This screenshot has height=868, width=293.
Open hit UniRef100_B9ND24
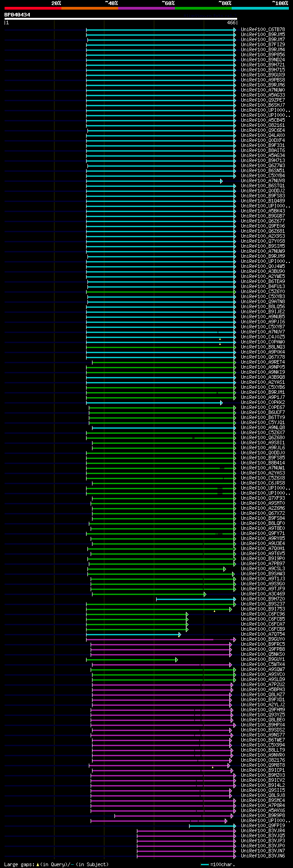(263, 60)
